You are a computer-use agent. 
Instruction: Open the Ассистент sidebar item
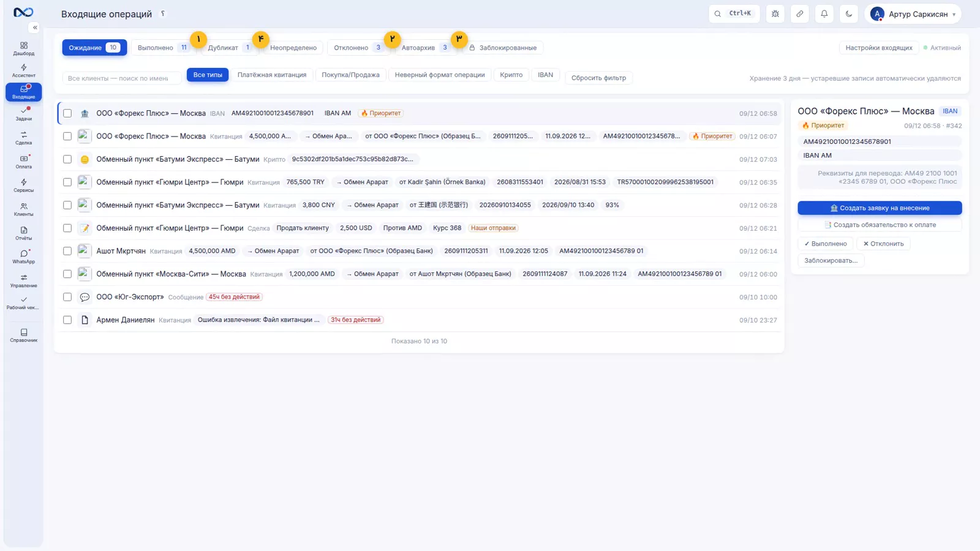point(24,70)
